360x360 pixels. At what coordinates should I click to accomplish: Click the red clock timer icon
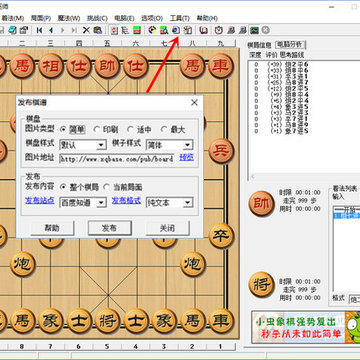click(219, 30)
